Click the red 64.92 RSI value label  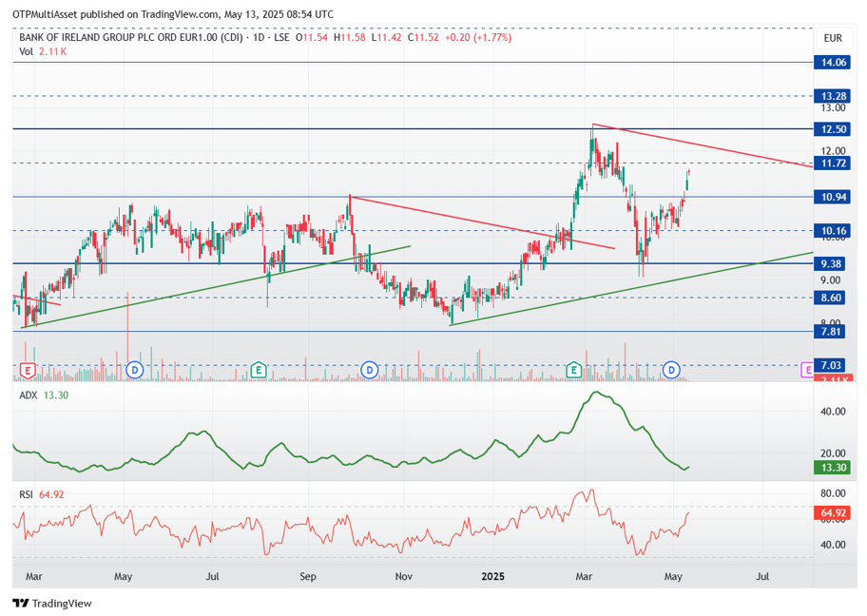[x=833, y=512]
